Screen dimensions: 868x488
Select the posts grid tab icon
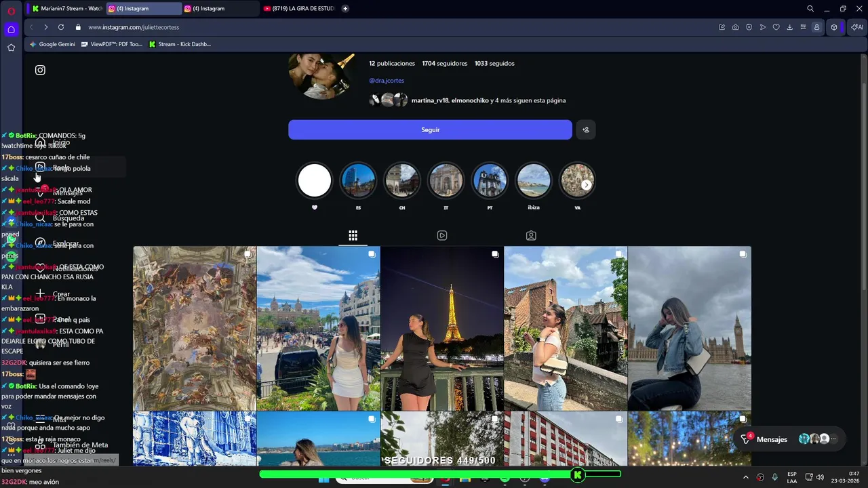click(x=353, y=235)
